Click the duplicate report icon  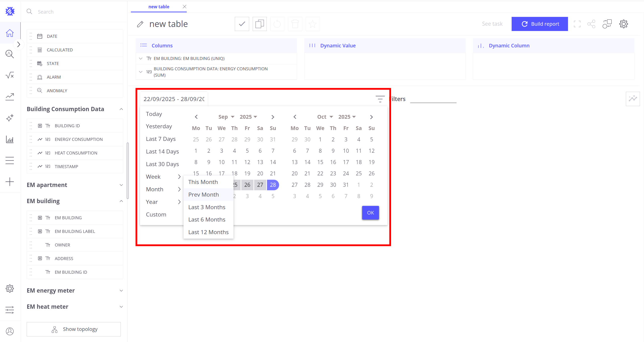259,24
